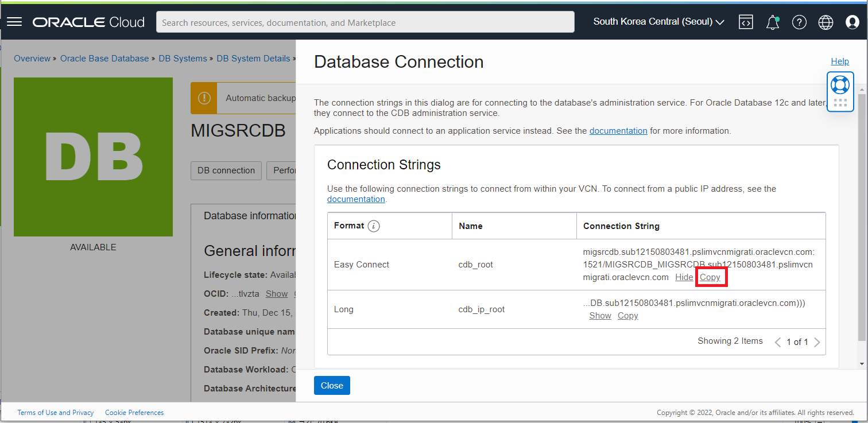Close the Database Connection dialog

coord(332,386)
